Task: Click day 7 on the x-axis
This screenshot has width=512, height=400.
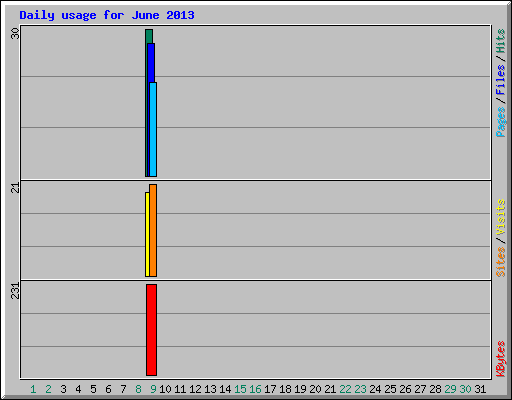Action: tap(123, 389)
